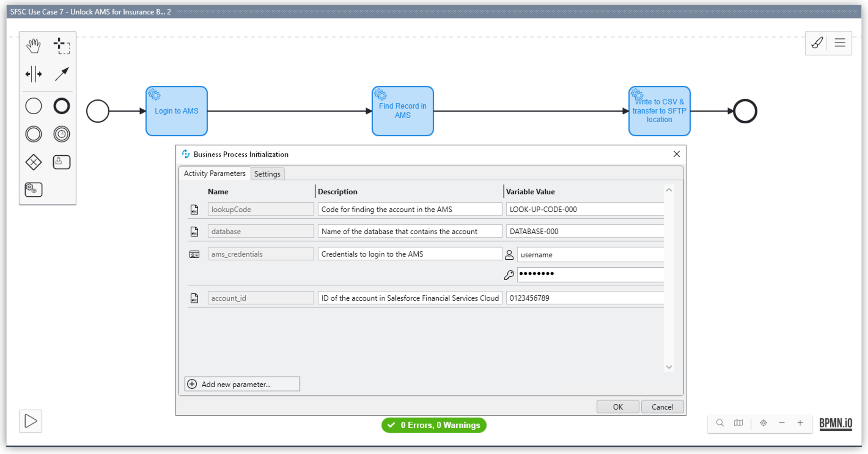
Task: Click the lookupCode input field
Action: click(x=260, y=209)
